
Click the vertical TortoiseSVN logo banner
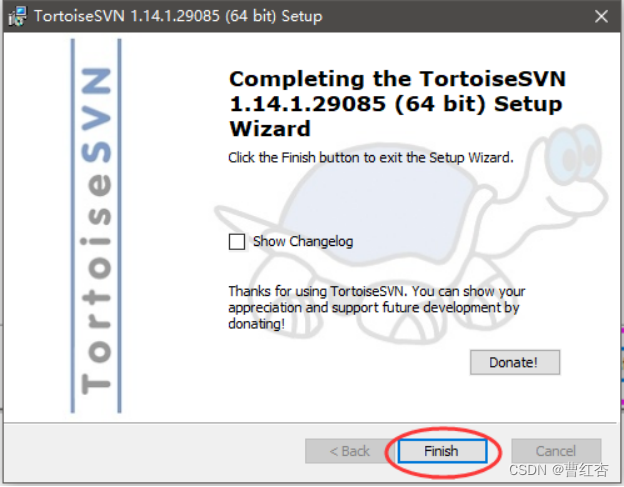coord(96,226)
